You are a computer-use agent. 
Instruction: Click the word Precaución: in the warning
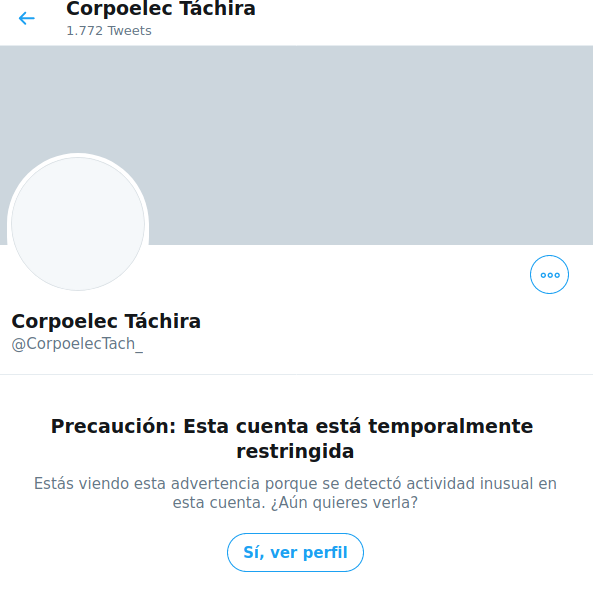click(x=114, y=426)
